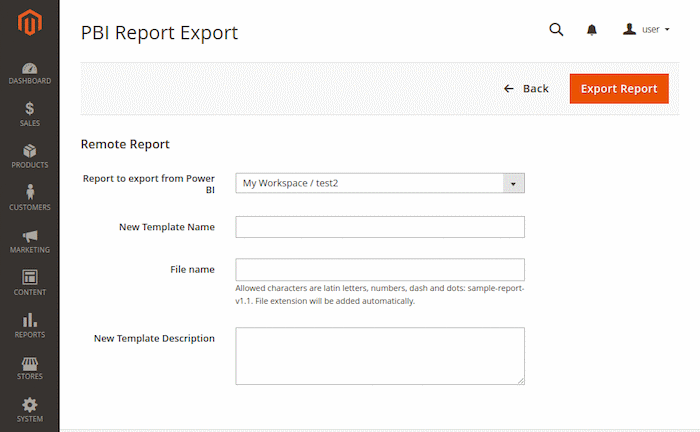Open the Products box icon menu
Viewport: 700px width, 432px height.
pyautogui.click(x=29, y=156)
